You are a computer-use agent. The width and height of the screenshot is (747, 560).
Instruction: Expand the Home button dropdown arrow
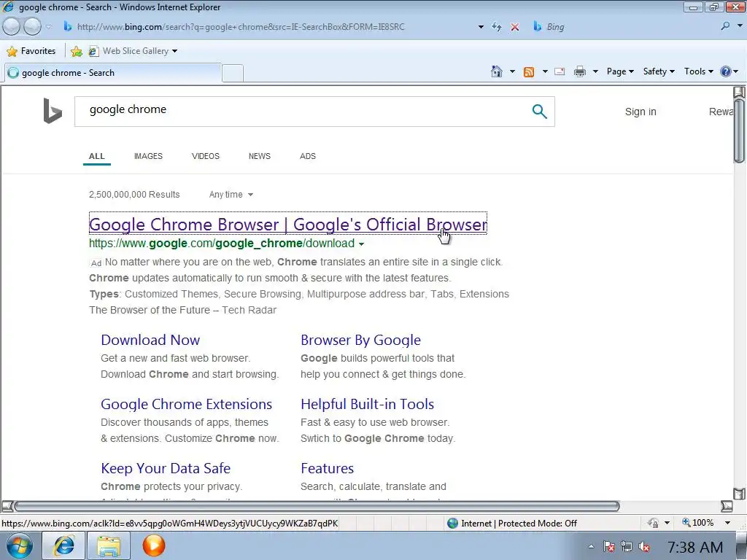coord(512,71)
